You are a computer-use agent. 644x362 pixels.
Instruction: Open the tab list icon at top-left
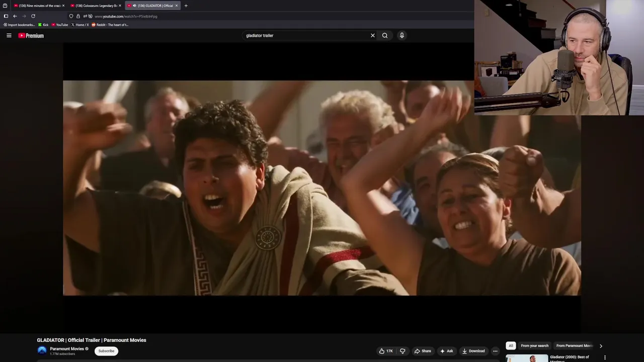point(5,6)
